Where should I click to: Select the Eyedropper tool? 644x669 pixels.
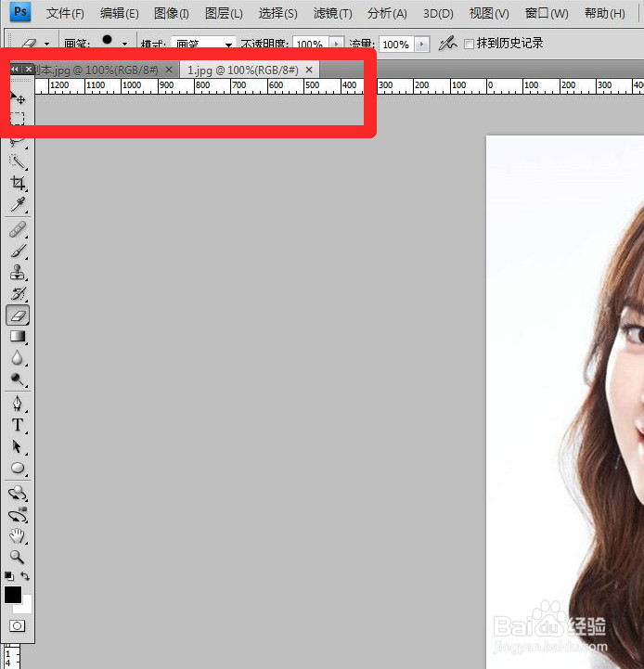pos(18,205)
